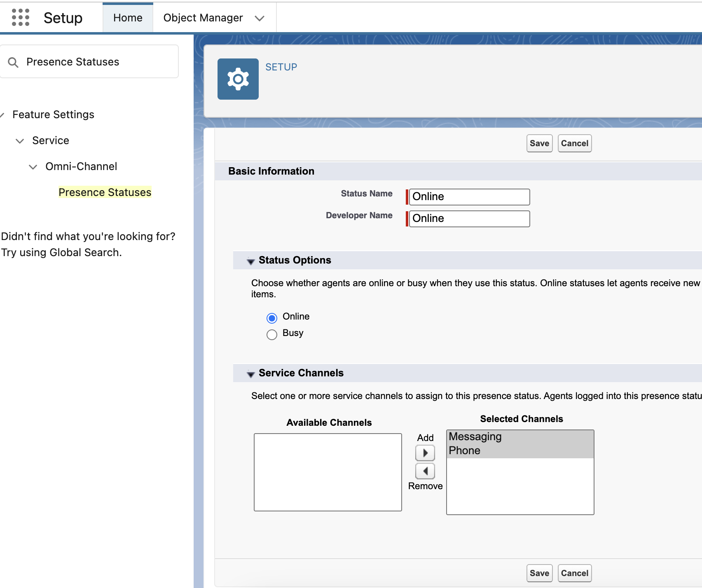Collapse the Feature Settings tree node
The height and width of the screenshot is (588, 702).
(x=2, y=115)
